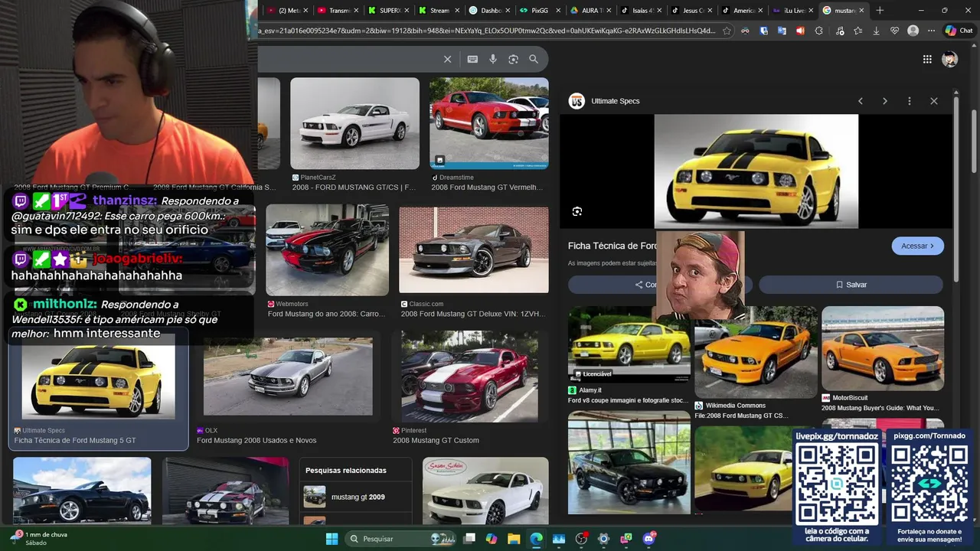Close the Ultimate Specs preview panel
This screenshot has height=551, width=980.
934,101
